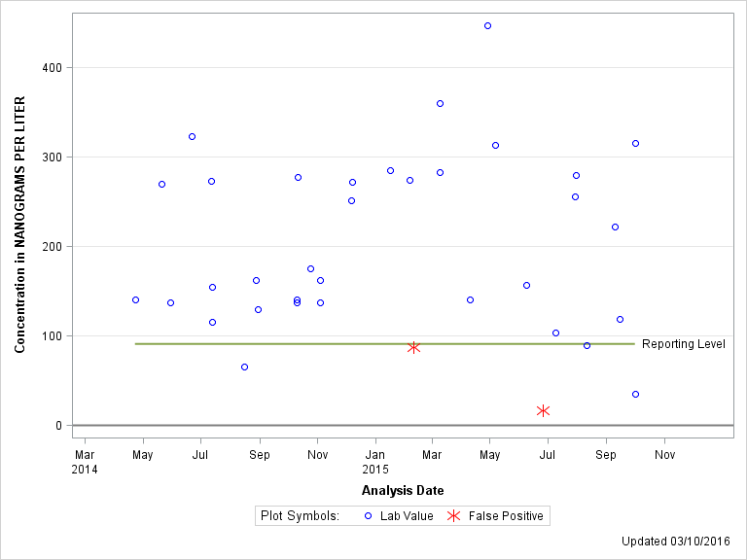This screenshot has height=560, width=747.
Task: Click the Lab Value point at 360 near March 2015
Action: [x=440, y=104]
